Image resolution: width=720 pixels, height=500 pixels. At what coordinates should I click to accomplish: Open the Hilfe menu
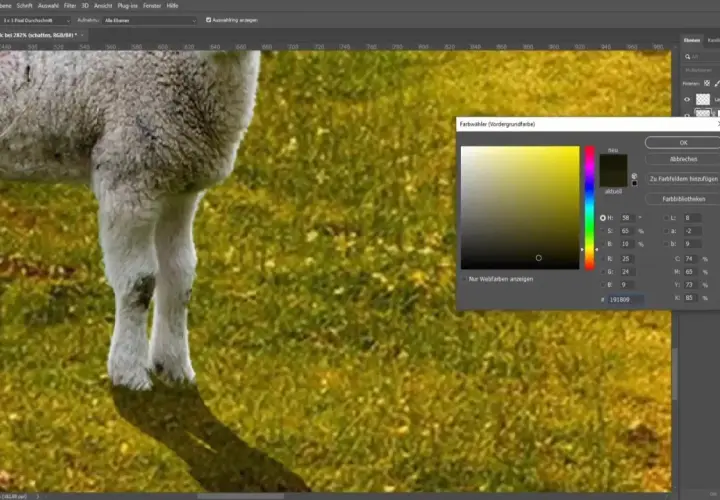click(x=172, y=6)
